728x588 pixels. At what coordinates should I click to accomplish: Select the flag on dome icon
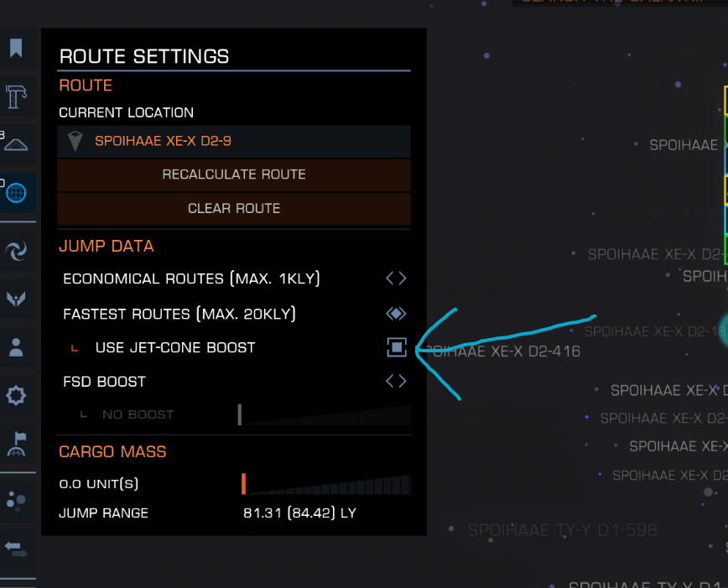pos(16,444)
